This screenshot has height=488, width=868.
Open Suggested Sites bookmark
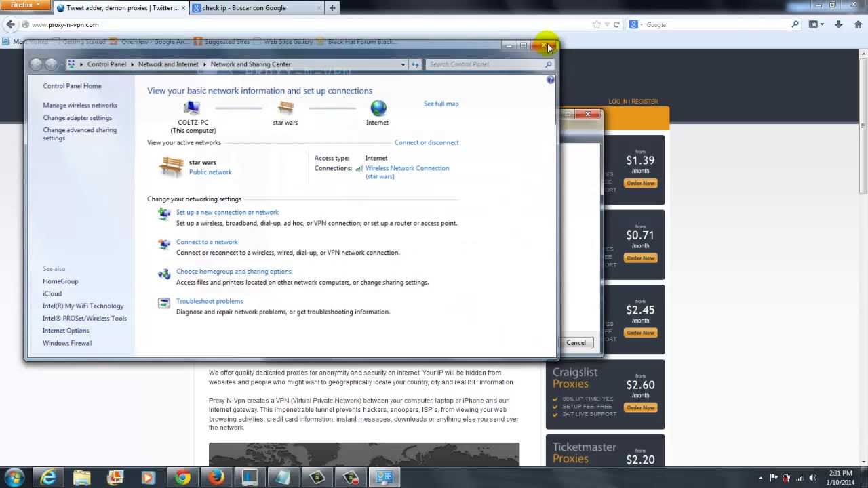pos(222,42)
